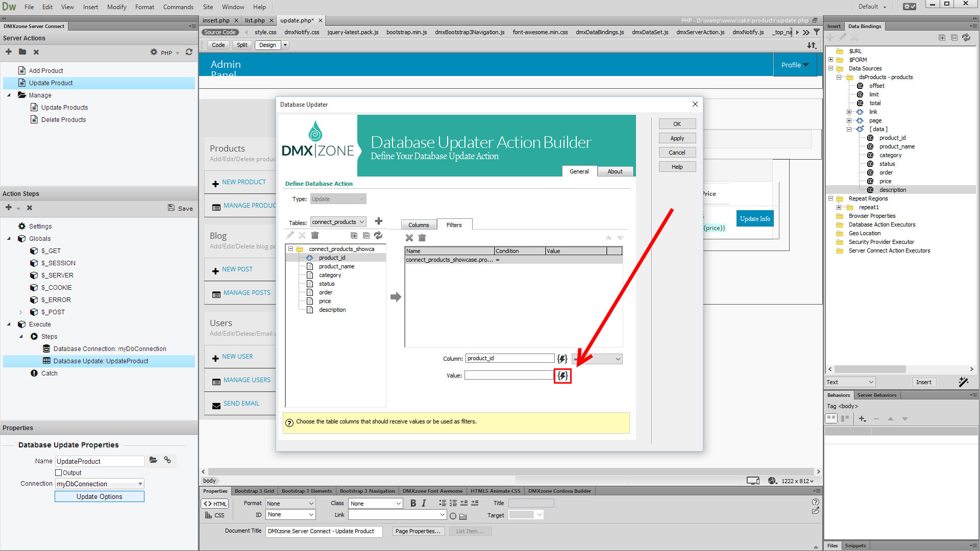This screenshot has width=980, height=551.
Task: Click the Name field UpdateProduct
Action: coord(100,461)
